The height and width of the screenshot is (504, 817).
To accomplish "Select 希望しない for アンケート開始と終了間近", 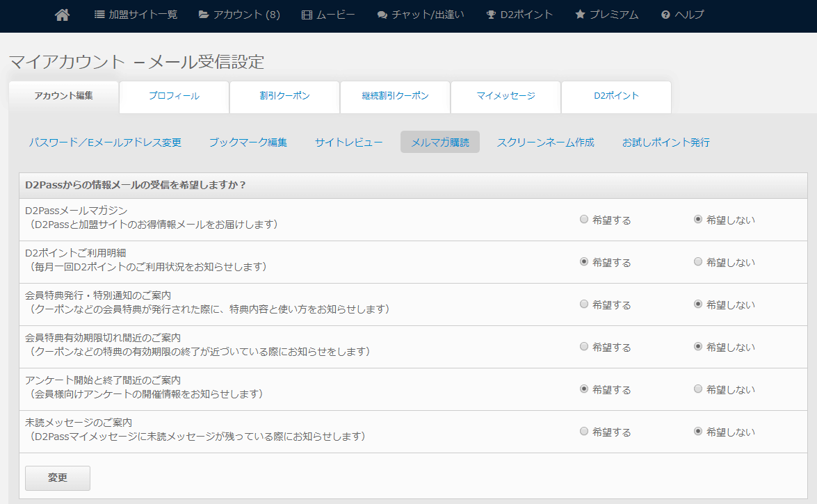I will 698,389.
